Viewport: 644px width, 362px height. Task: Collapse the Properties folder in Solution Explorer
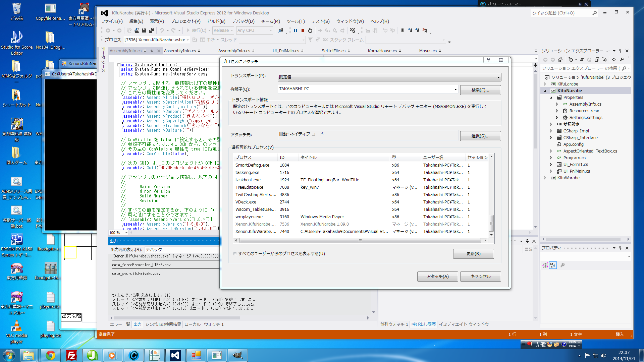point(551,98)
